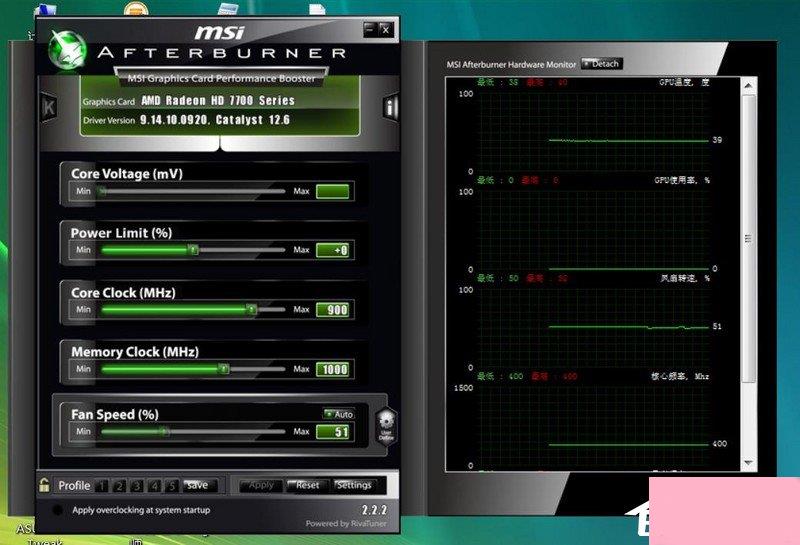Select profile slot 4
This screenshot has width=800, height=545.
tap(155, 485)
